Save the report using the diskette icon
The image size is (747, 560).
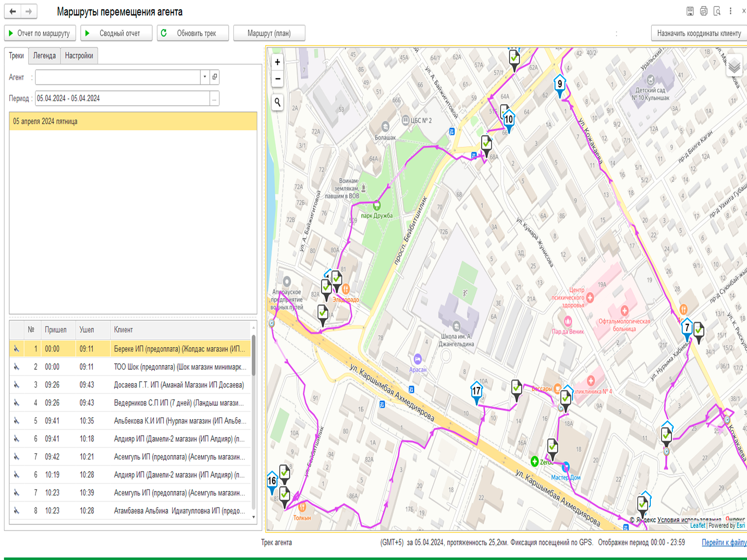pyautogui.click(x=690, y=11)
